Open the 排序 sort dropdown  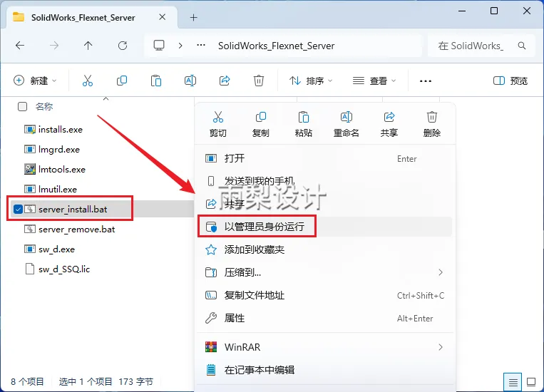click(311, 81)
